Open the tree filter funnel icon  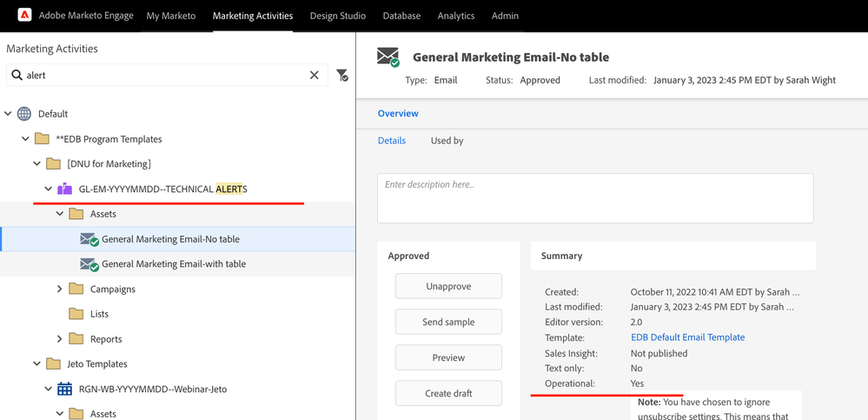click(x=341, y=76)
